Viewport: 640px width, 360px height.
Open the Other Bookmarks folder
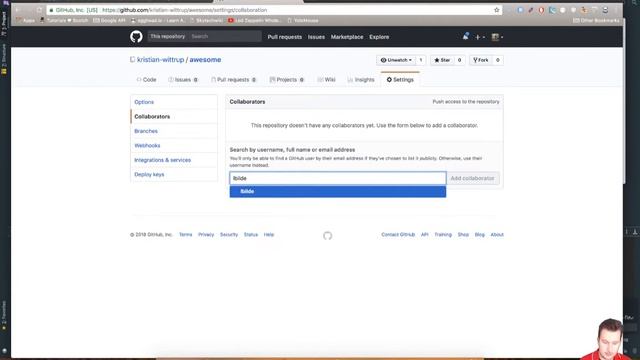[x=596, y=20]
